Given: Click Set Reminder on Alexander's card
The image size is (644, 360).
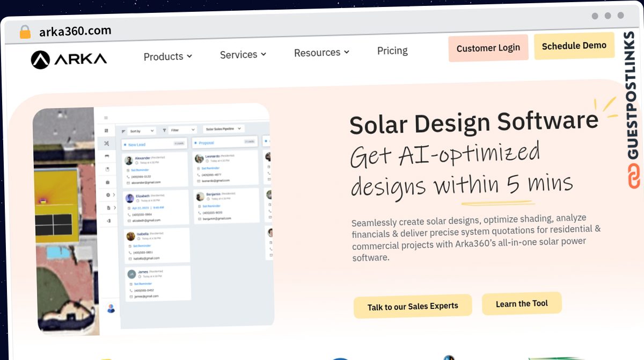Looking at the screenshot, I should (140, 170).
